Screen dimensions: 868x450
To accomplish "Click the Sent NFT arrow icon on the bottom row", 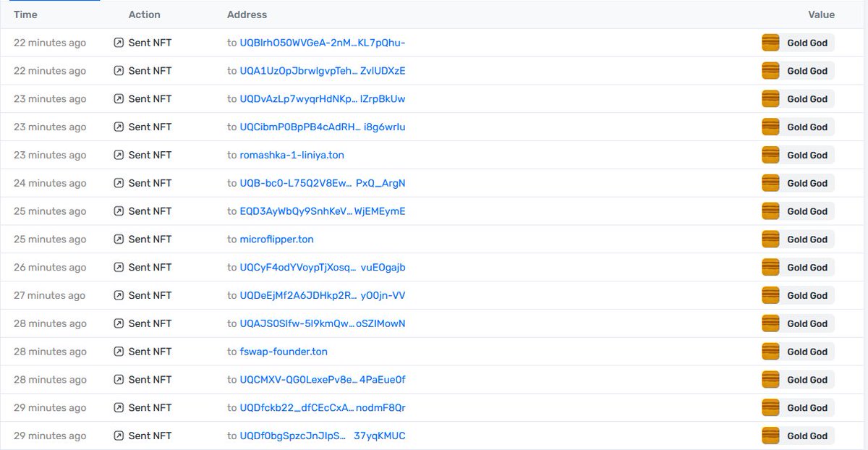I will coord(118,436).
